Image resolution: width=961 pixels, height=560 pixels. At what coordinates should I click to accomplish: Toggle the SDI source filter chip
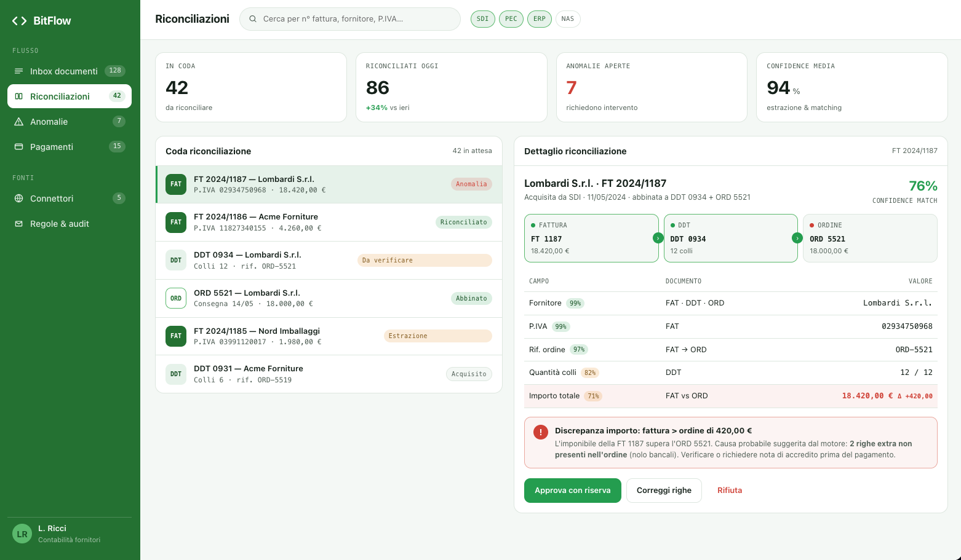tap(483, 19)
